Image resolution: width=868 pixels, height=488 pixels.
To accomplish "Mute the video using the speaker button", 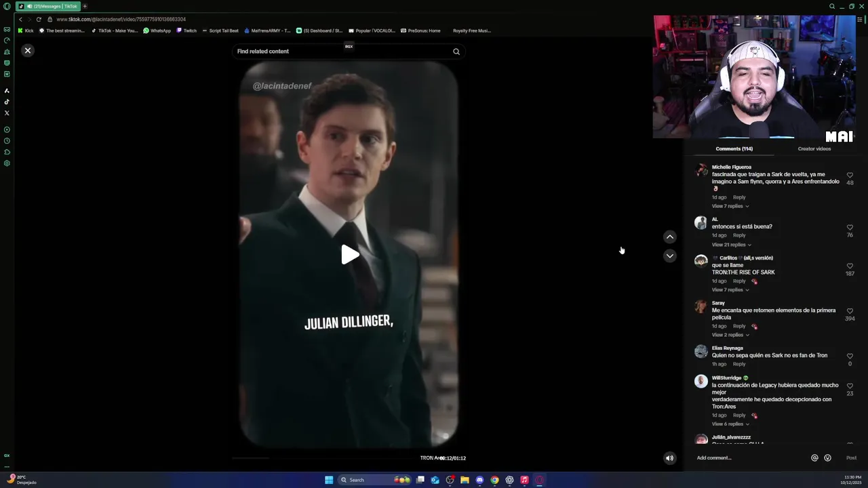I will [x=669, y=458].
